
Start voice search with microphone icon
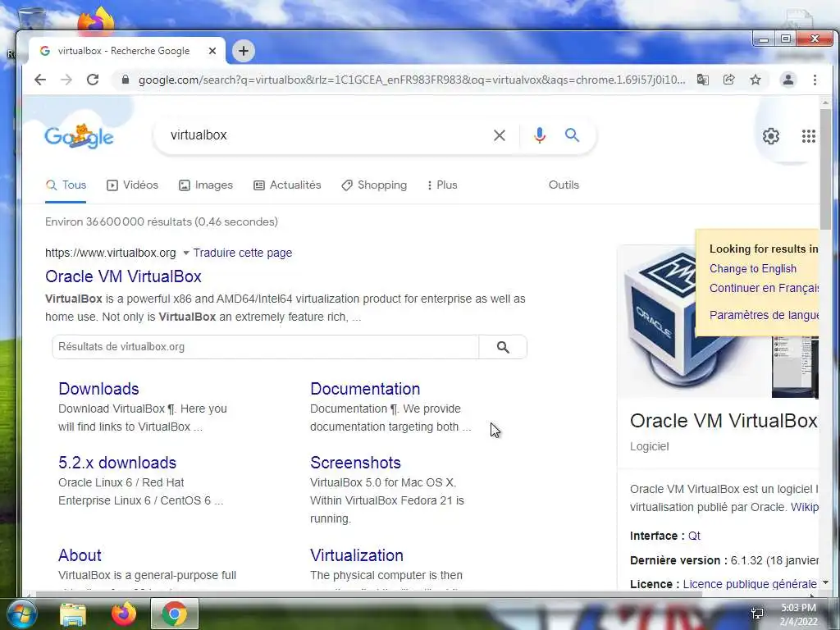(x=540, y=135)
